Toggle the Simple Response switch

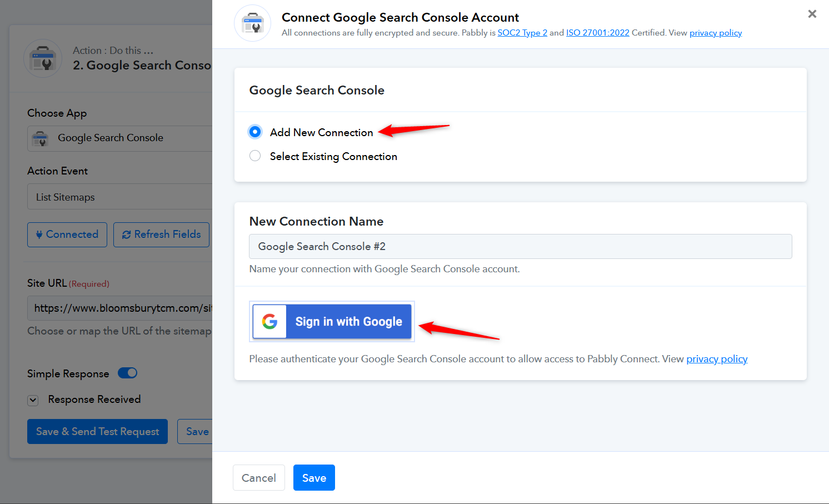(128, 373)
